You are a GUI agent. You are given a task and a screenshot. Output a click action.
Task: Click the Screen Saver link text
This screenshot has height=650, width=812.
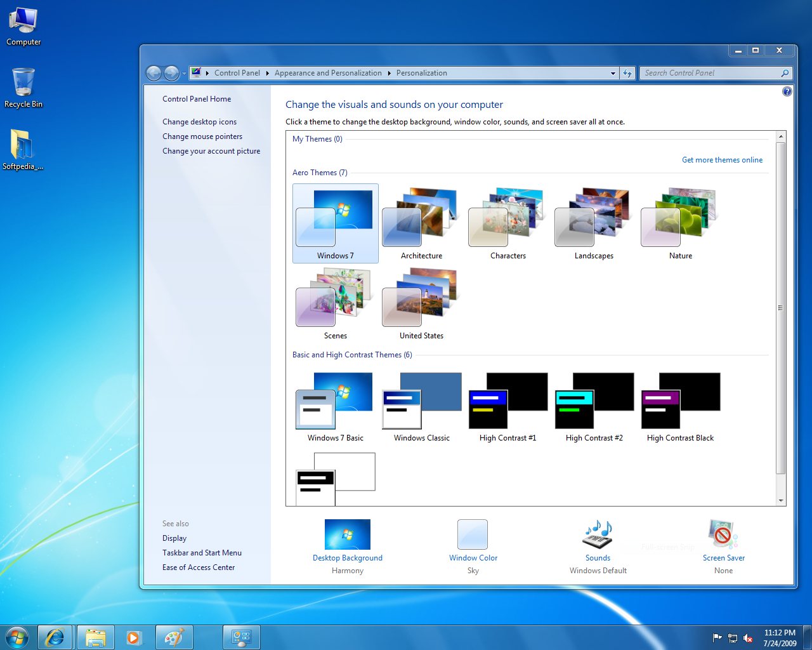pos(724,558)
